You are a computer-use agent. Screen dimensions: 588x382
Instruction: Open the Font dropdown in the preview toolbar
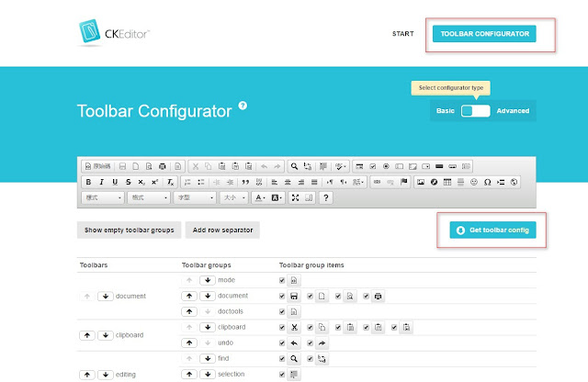tap(195, 197)
